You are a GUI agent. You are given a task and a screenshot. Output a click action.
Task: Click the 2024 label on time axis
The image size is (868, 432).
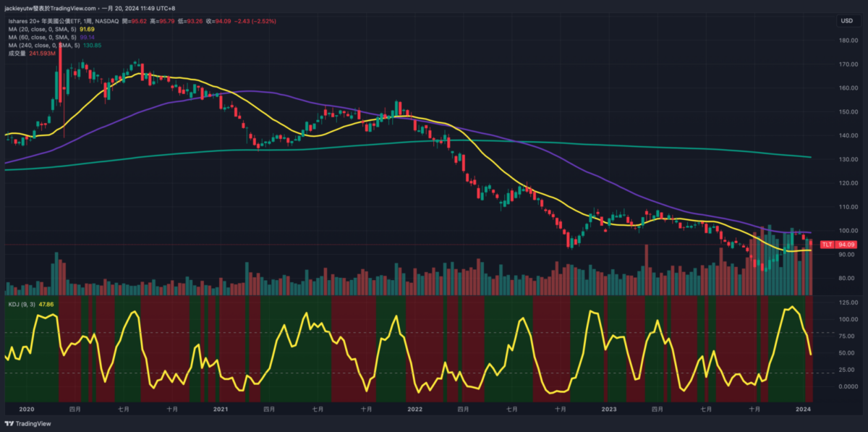click(x=803, y=409)
